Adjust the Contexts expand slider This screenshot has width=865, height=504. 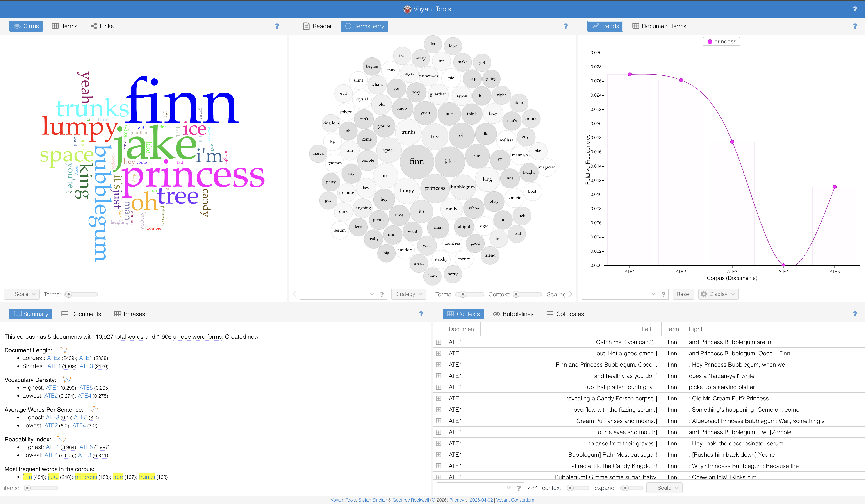click(632, 488)
